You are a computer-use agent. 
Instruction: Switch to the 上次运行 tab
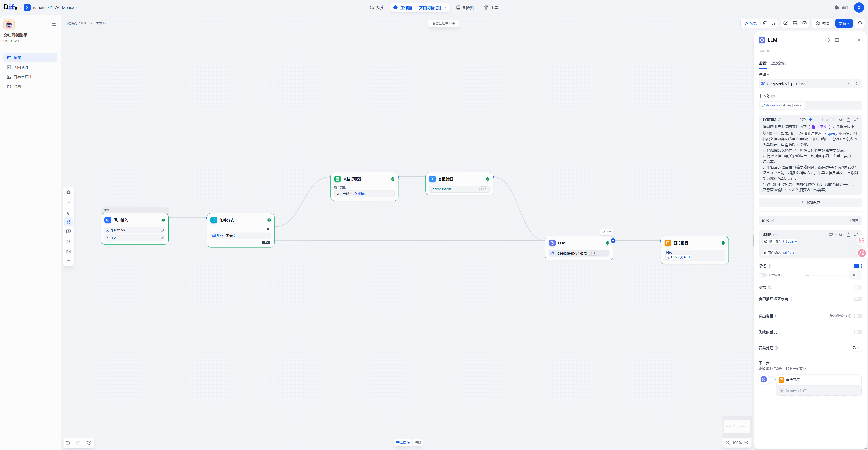(x=779, y=63)
